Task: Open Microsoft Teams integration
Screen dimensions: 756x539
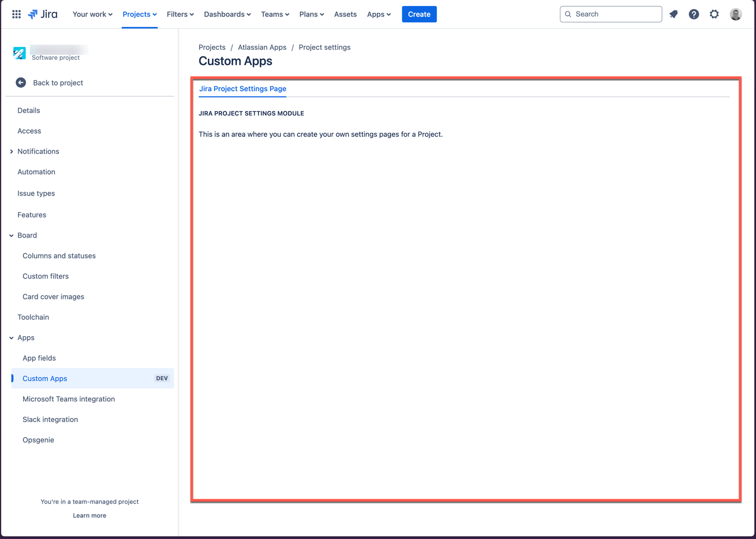Action: (69, 399)
